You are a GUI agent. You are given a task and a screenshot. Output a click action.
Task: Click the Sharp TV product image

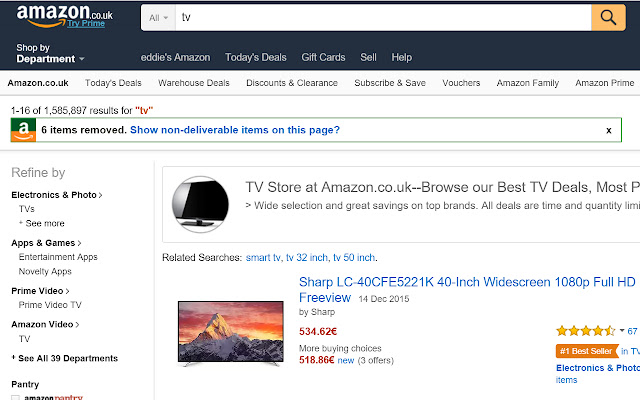pyautogui.click(x=231, y=333)
